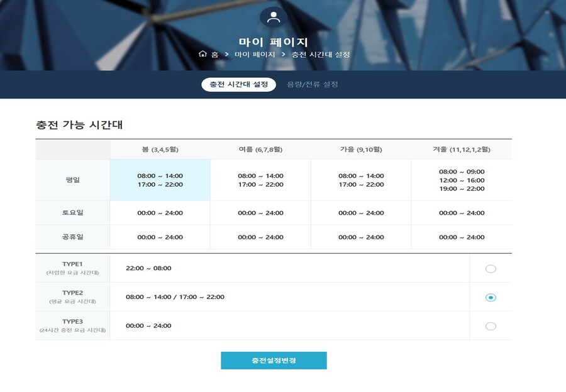566x392 pixels.
Task: Click the 평일 row header
Action: [x=72, y=180]
